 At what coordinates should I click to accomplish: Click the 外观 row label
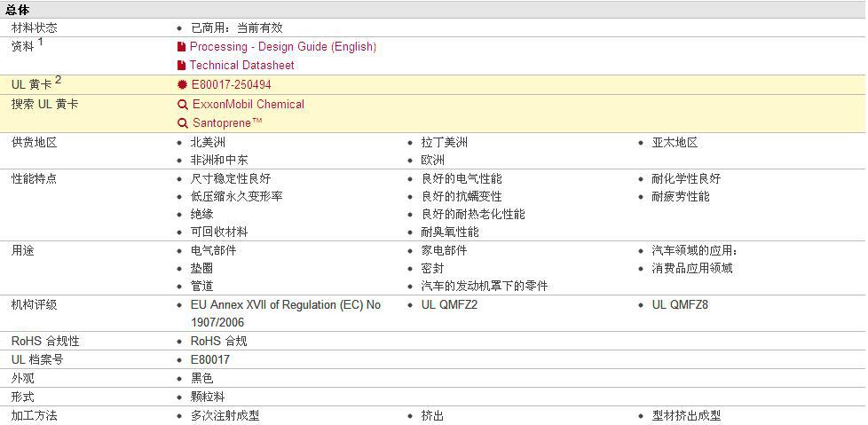pos(23,379)
